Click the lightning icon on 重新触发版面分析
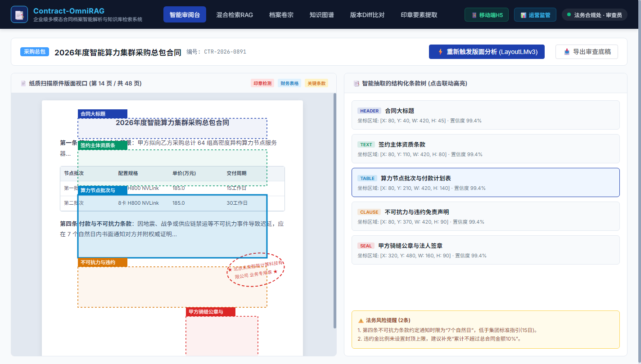 [441, 52]
